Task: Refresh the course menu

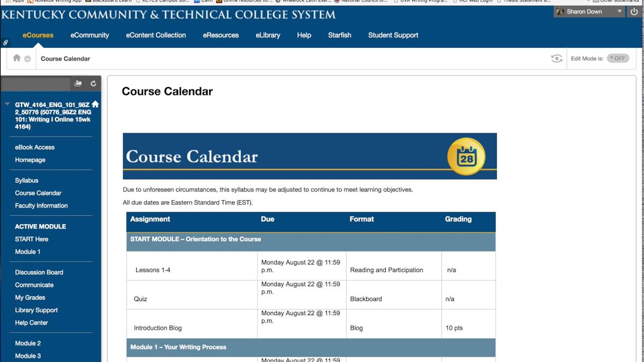Action: tap(93, 83)
